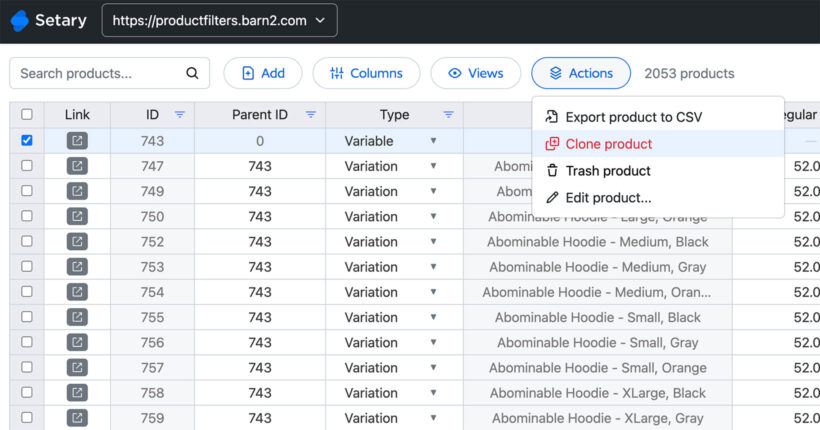The image size is (820, 430).
Task: Check the checkbox for product 753
Action: (x=27, y=267)
